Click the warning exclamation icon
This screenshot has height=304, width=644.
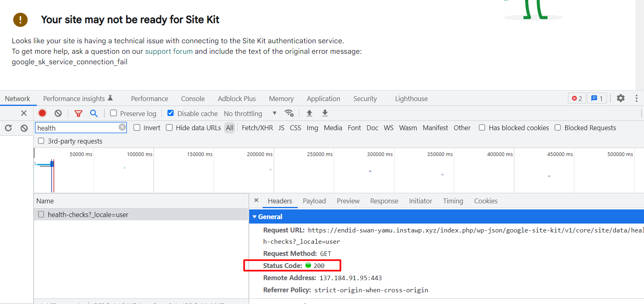(x=21, y=19)
